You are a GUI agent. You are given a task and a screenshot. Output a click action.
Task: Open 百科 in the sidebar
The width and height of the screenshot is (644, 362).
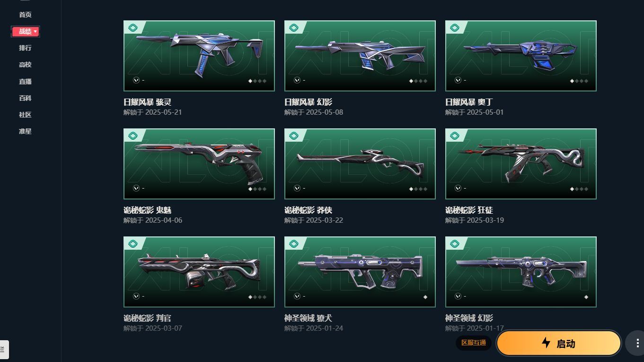[25, 98]
